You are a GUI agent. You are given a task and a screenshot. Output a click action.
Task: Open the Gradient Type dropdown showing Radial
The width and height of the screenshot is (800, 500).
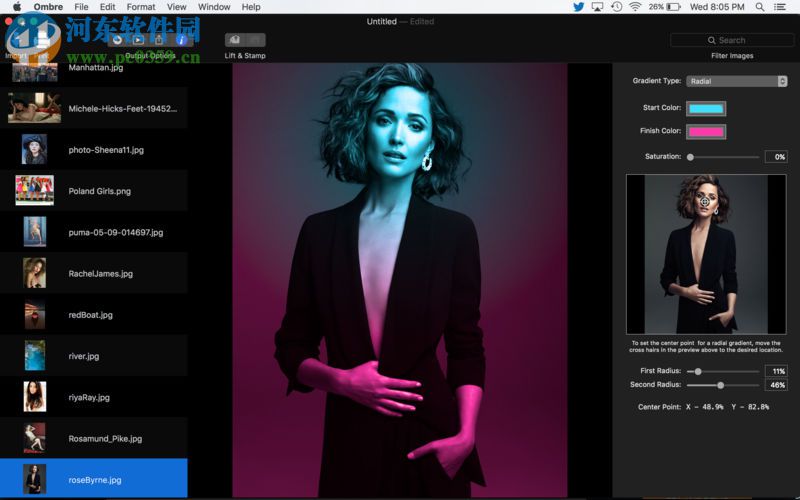(x=737, y=81)
